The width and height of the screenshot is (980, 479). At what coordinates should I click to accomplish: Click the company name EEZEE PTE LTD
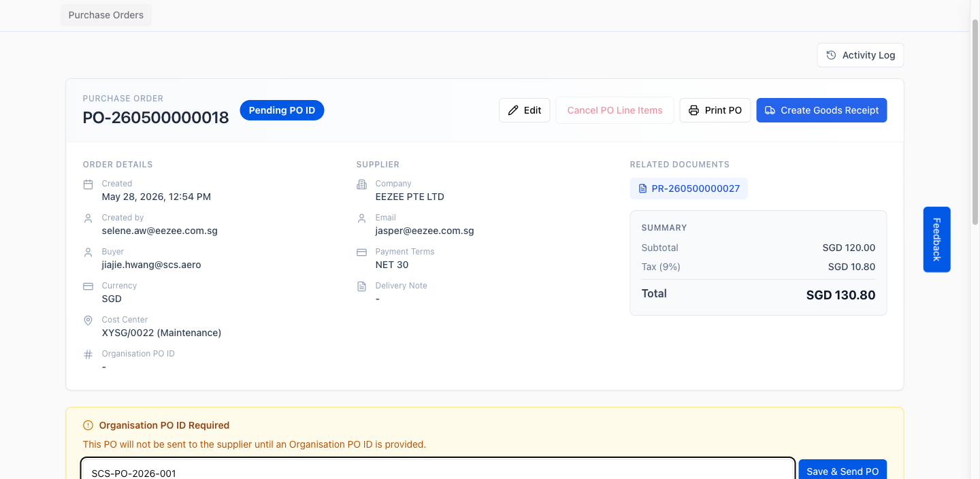[x=410, y=197]
